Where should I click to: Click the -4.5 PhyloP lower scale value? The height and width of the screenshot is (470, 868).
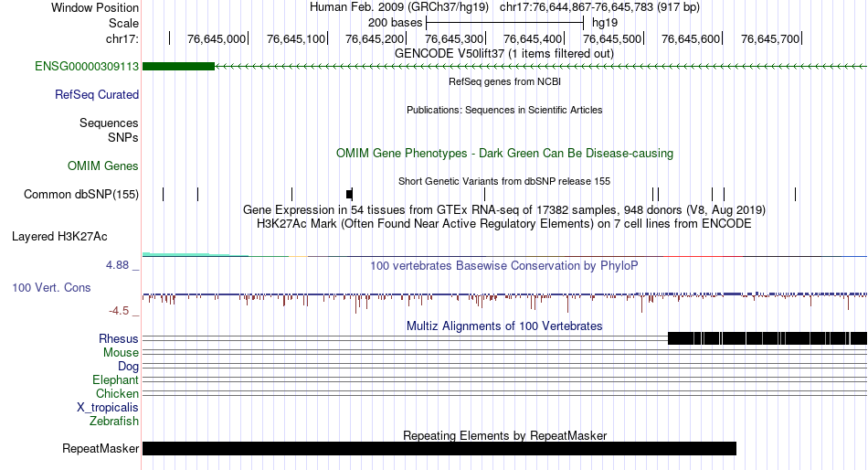click(119, 311)
